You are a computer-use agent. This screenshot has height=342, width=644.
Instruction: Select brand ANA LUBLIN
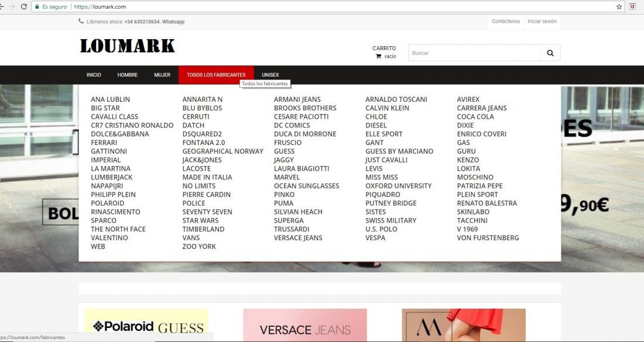click(x=110, y=99)
